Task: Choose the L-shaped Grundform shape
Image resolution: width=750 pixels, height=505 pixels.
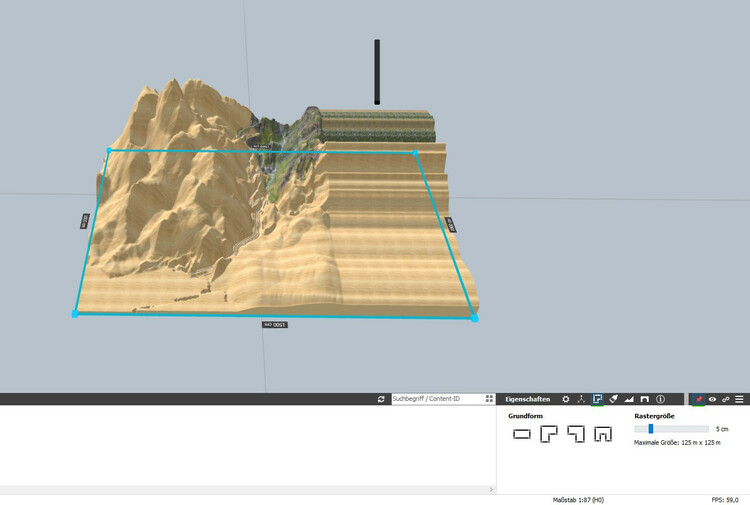Action: [x=548, y=434]
